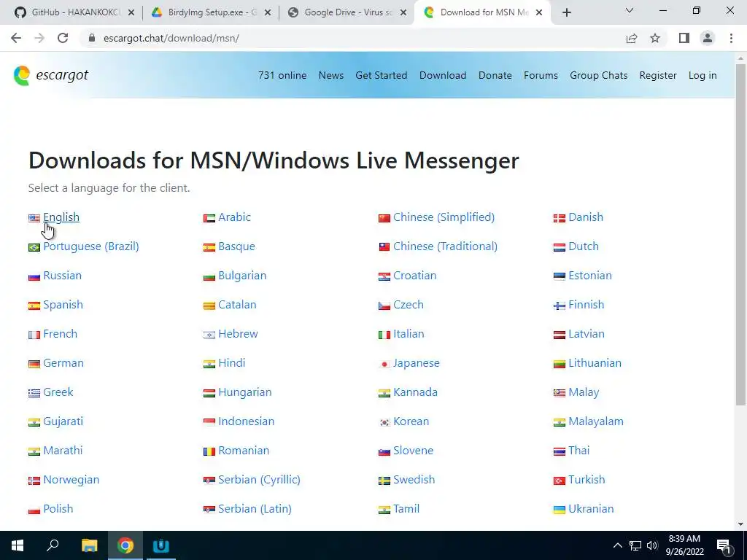Click the Italian flag icon
The width and height of the screenshot is (747, 560).
pos(384,335)
